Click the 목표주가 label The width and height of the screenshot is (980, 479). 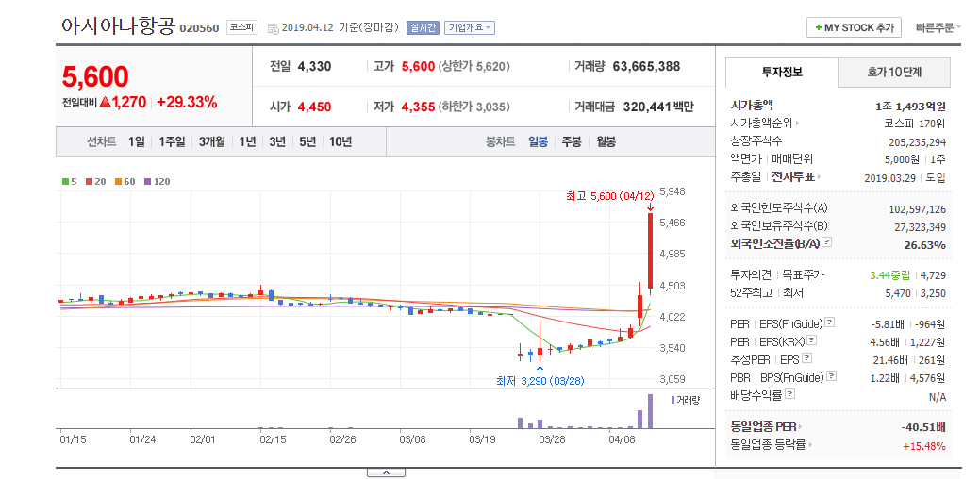click(x=803, y=274)
